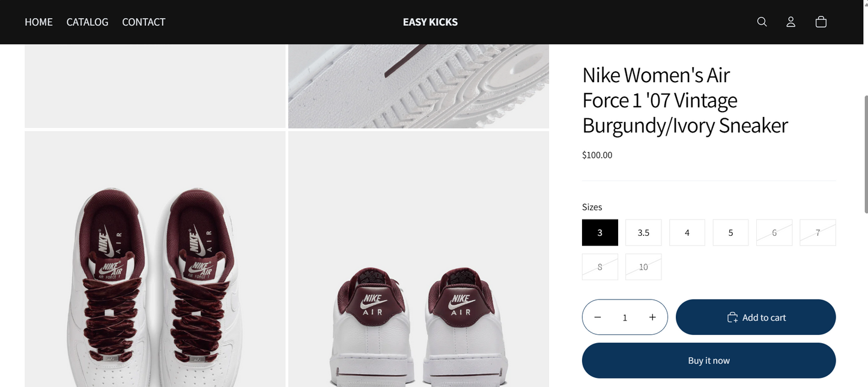Go to HOME menu item
Screen dimensions: 868x387
click(x=38, y=22)
